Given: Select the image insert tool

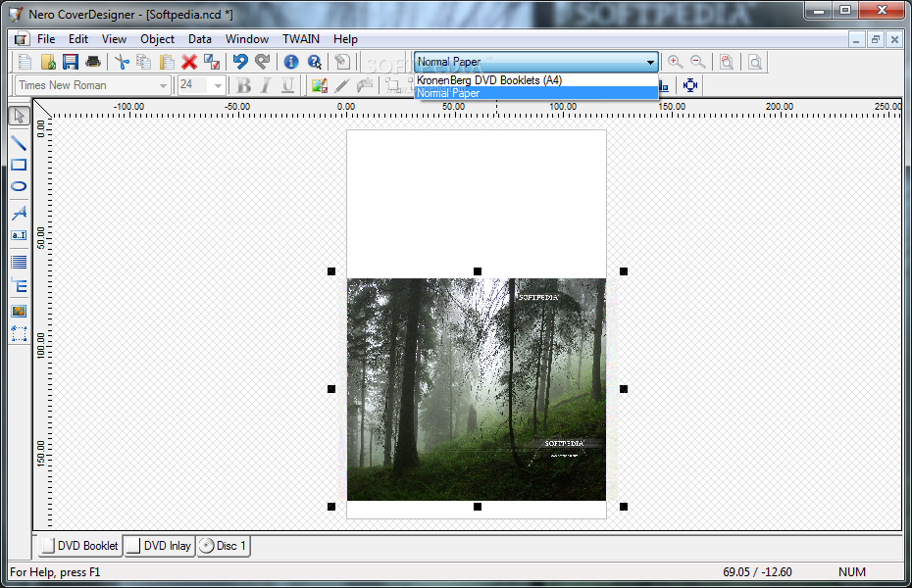Looking at the screenshot, I should (x=20, y=311).
